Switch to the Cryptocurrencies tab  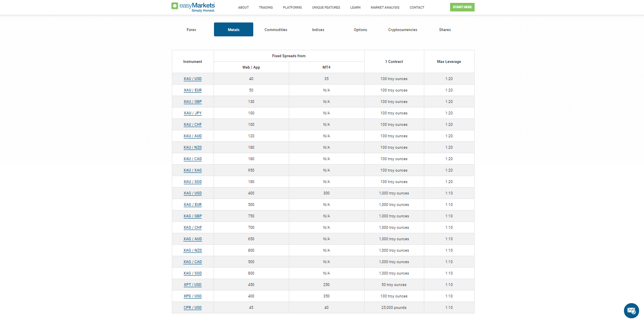[403, 30]
